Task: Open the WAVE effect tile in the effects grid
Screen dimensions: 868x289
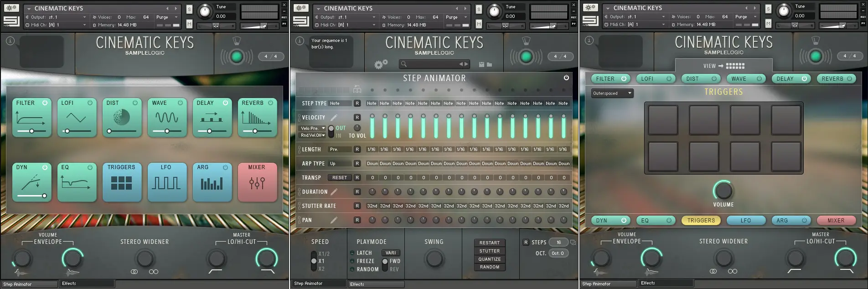Action: (167, 118)
